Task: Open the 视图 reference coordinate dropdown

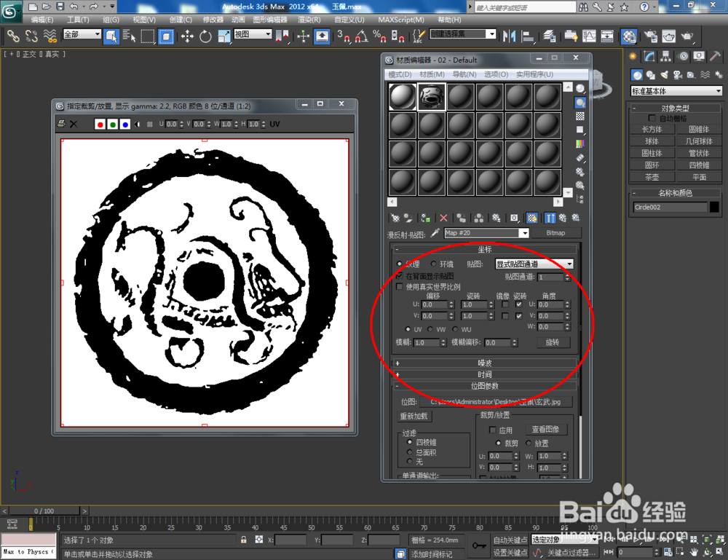Action: (x=253, y=34)
